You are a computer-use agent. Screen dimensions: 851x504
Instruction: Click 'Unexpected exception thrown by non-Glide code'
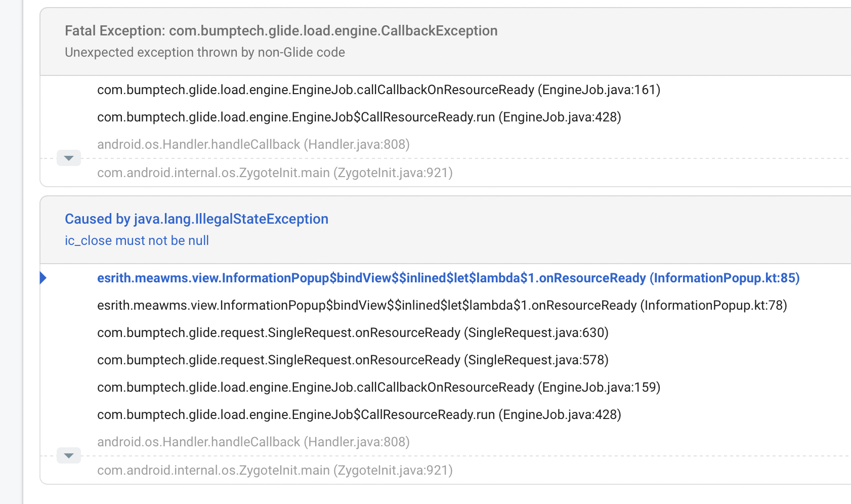coord(205,53)
